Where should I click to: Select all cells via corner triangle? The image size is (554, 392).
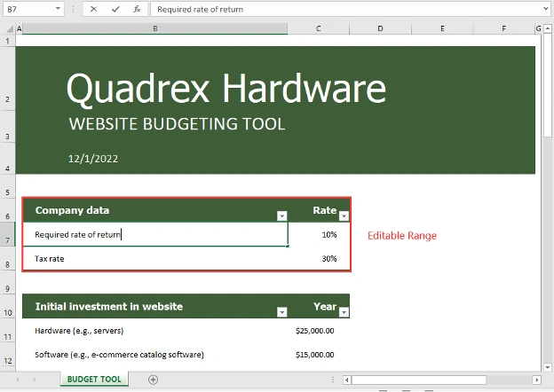click(x=10, y=28)
